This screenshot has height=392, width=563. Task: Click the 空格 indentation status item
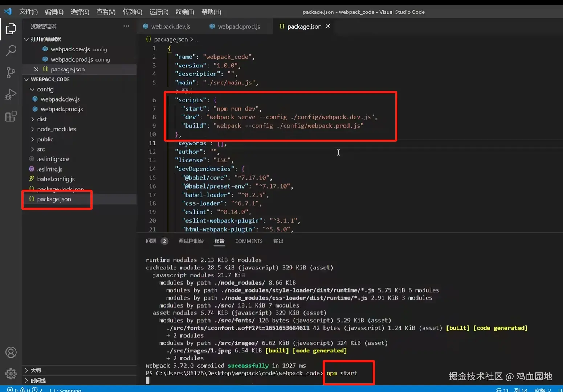[543, 390]
